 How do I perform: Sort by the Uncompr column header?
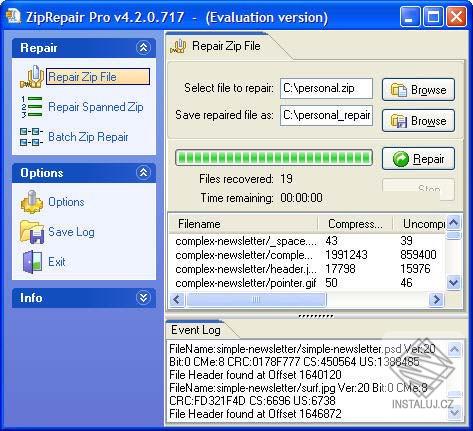point(419,224)
